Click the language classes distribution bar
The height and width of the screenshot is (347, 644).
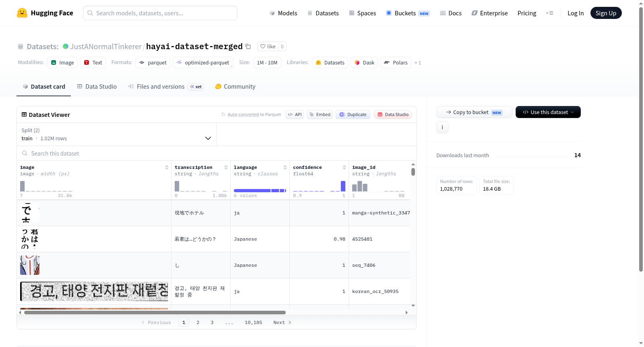(260, 191)
